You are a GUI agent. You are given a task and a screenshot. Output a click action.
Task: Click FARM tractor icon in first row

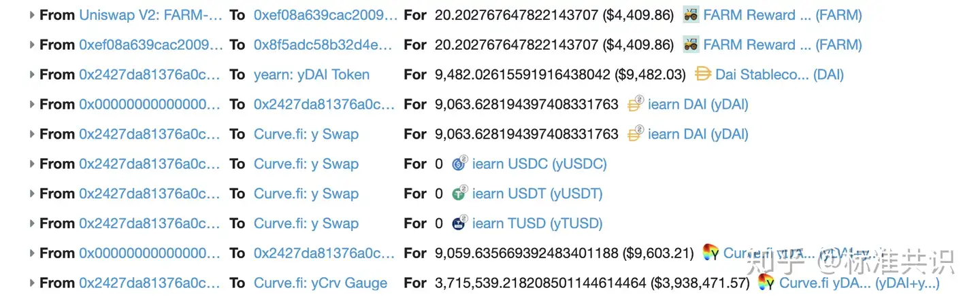point(691,15)
